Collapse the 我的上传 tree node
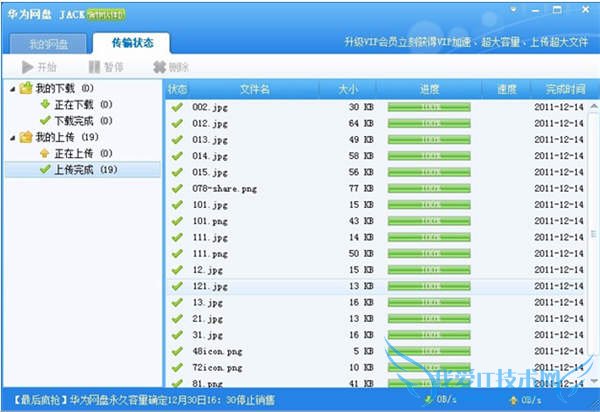 [x=13, y=137]
